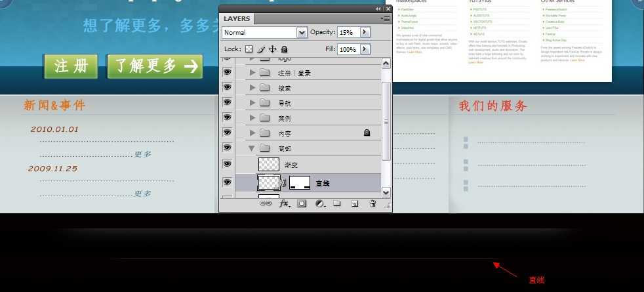Select the 渐变 layer thumbnail
Viewport: 644px width, 292px height.
pyautogui.click(x=269, y=164)
